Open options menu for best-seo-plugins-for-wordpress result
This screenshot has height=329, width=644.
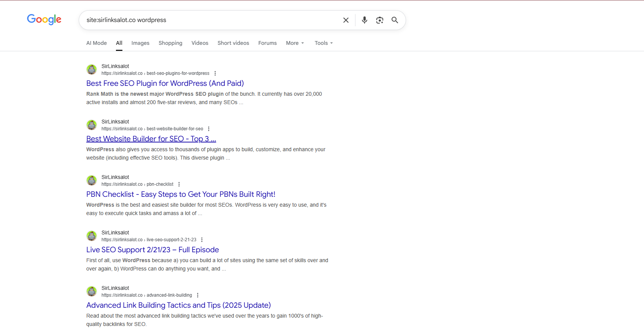215,73
